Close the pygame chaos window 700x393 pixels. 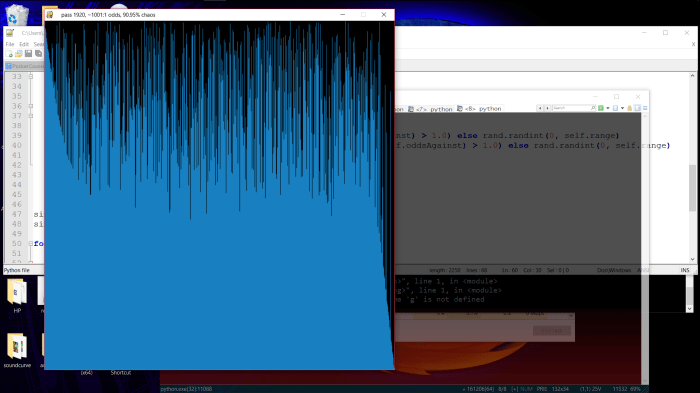(384, 15)
